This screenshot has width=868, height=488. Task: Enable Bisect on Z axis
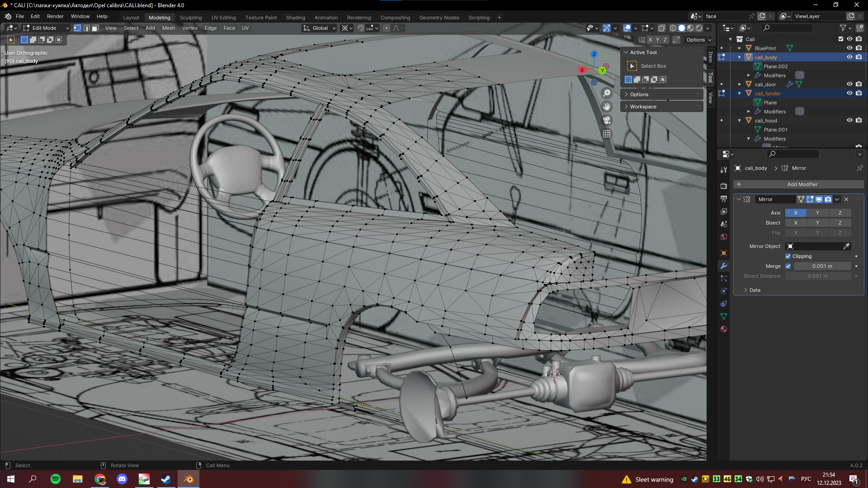click(x=840, y=223)
